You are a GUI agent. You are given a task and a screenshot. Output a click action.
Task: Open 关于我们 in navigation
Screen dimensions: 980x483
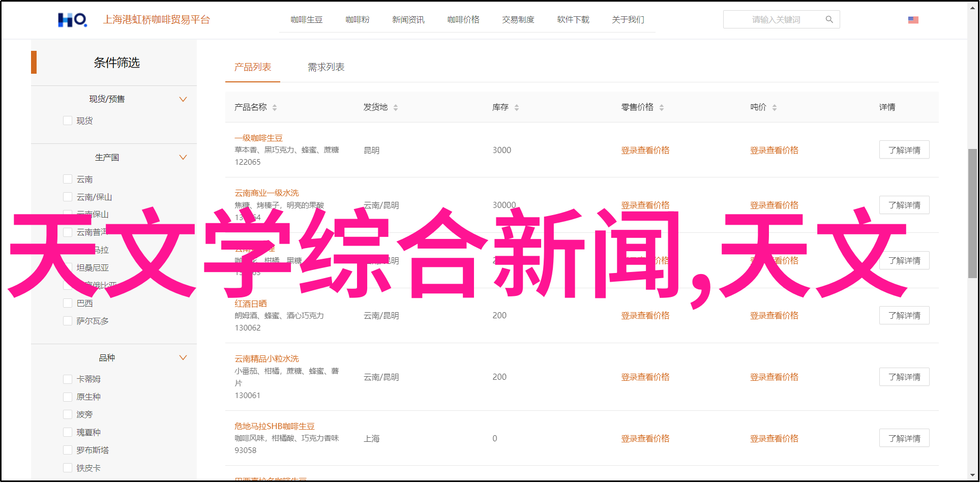coord(628,19)
